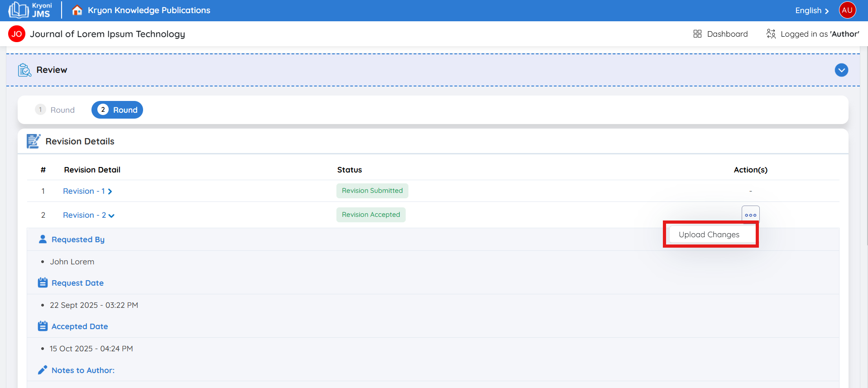Choose Upload Changes from the menu

[709, 235]
